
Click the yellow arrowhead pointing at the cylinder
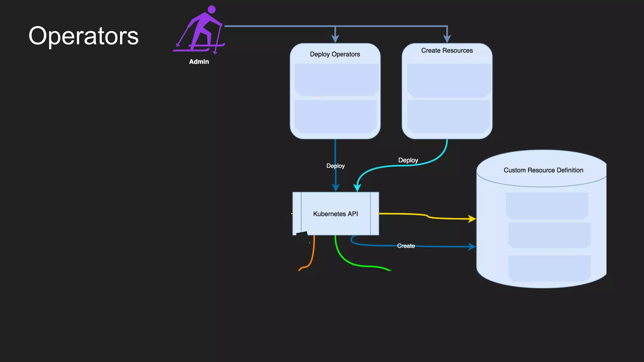(472, 219)
